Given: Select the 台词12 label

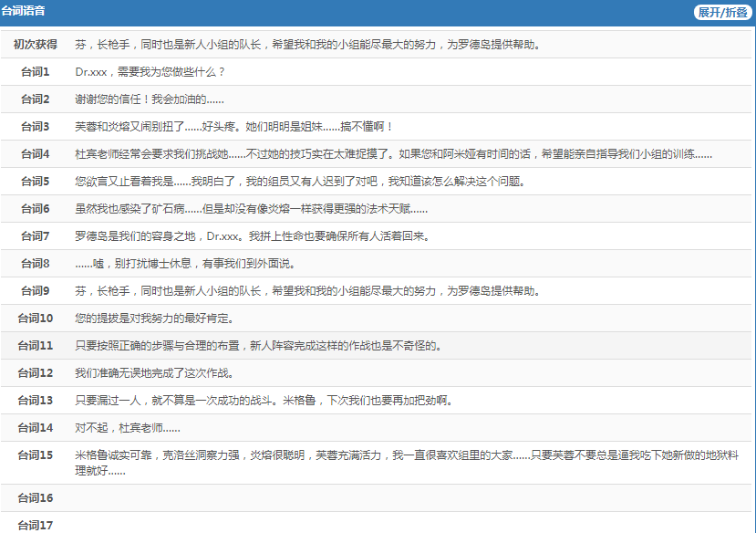Looking at the screenshot, I should [36, 373].
